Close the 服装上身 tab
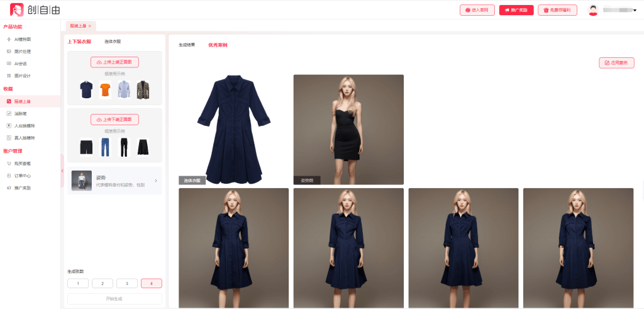 (x=90, y=26)
